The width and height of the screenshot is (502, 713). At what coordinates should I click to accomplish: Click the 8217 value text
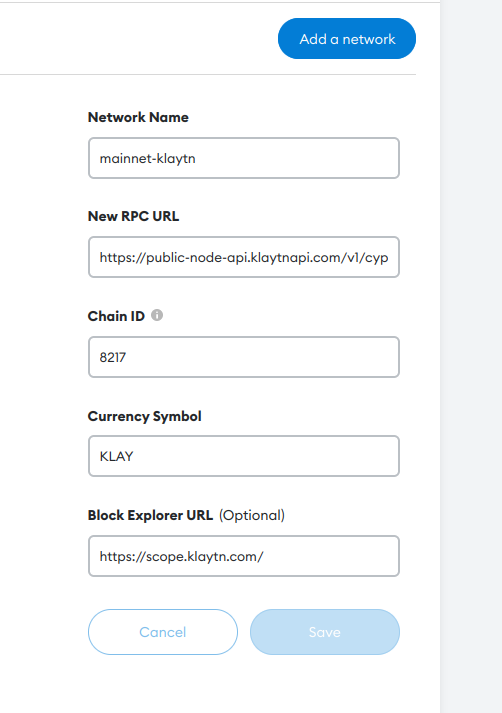coord(113,357)
